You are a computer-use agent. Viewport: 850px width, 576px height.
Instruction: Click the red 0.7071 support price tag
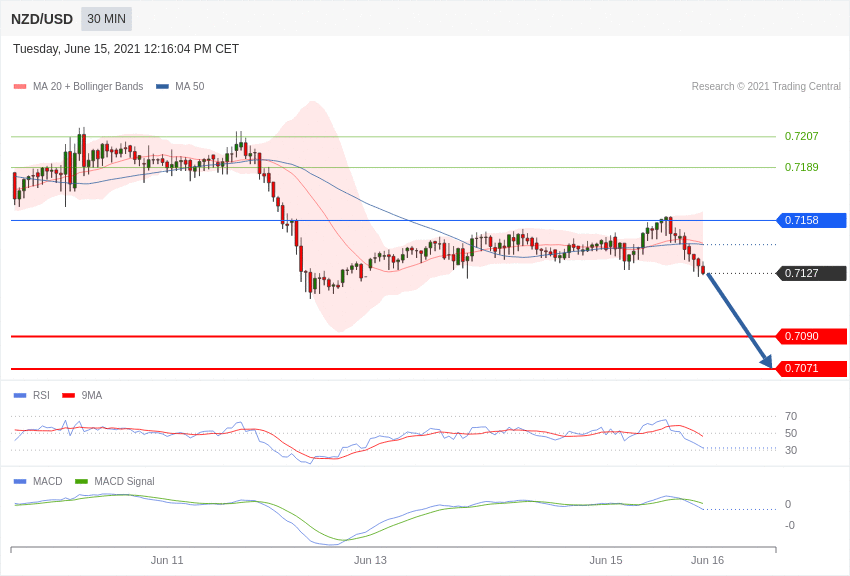click(812, 368)
